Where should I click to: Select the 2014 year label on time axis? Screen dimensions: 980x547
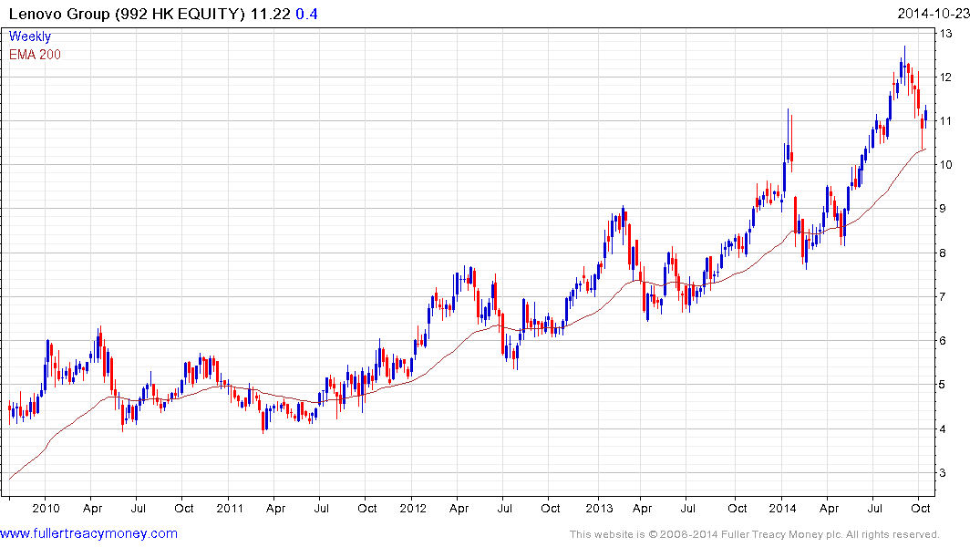pyautogui.click(x=782, y=508)
